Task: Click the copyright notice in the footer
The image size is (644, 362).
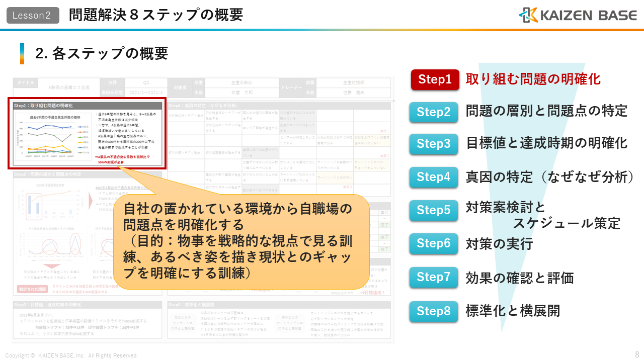Action: click(71, 355)
